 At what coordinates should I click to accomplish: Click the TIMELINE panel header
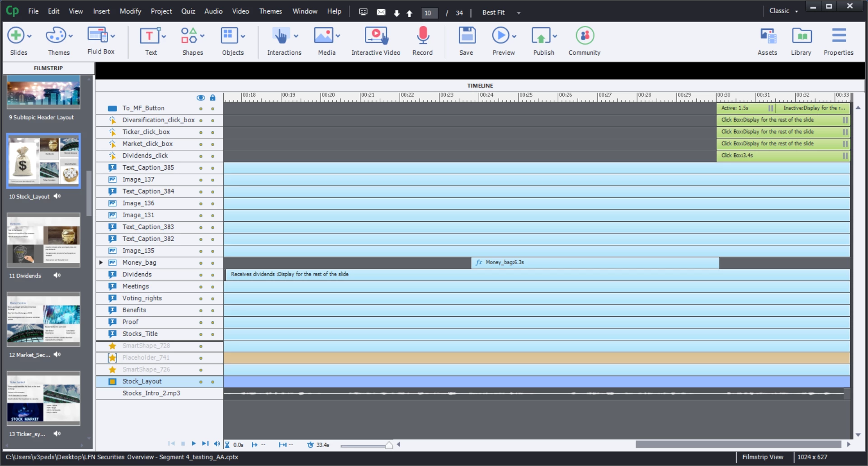(x=480, y=86)
